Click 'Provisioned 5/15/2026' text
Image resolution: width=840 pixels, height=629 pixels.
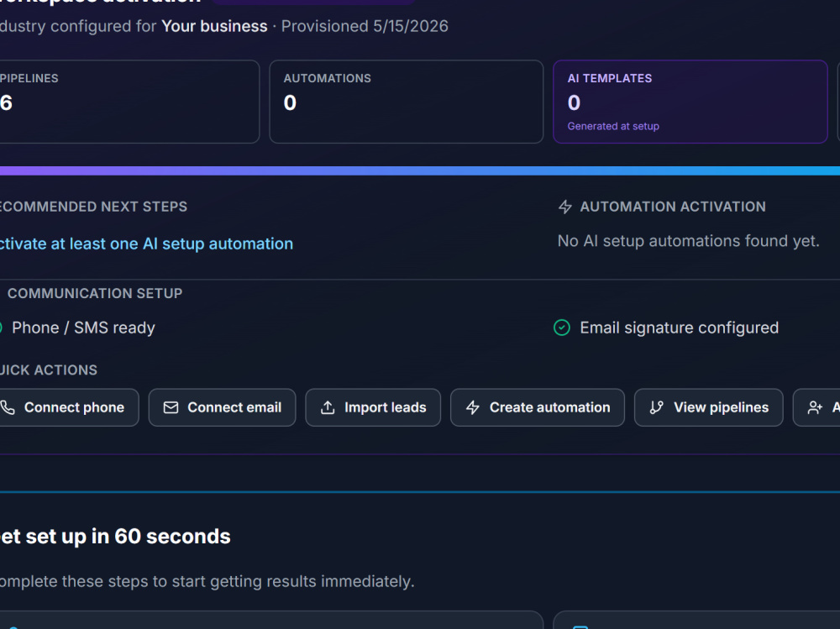click(x=365, y=26)
